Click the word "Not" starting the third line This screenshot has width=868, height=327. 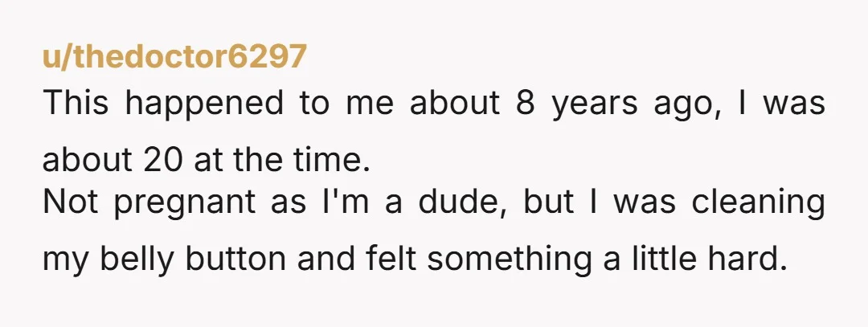[x=70, y=202]
